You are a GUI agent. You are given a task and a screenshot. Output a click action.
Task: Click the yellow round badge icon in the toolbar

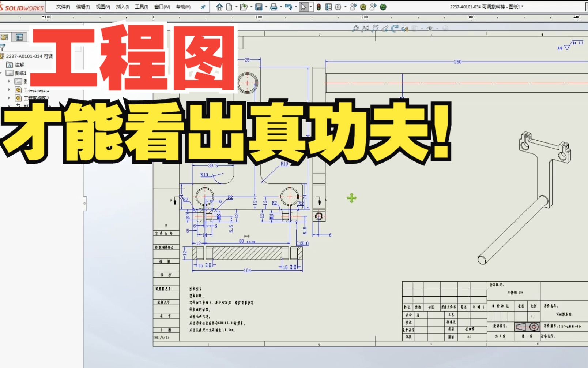[x=363, y=7]
